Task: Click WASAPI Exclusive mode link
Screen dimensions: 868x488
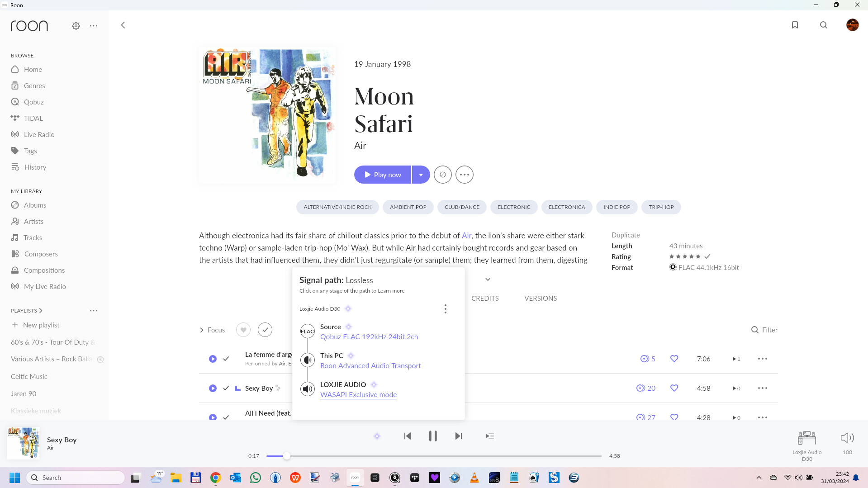Action: point(358,395)
